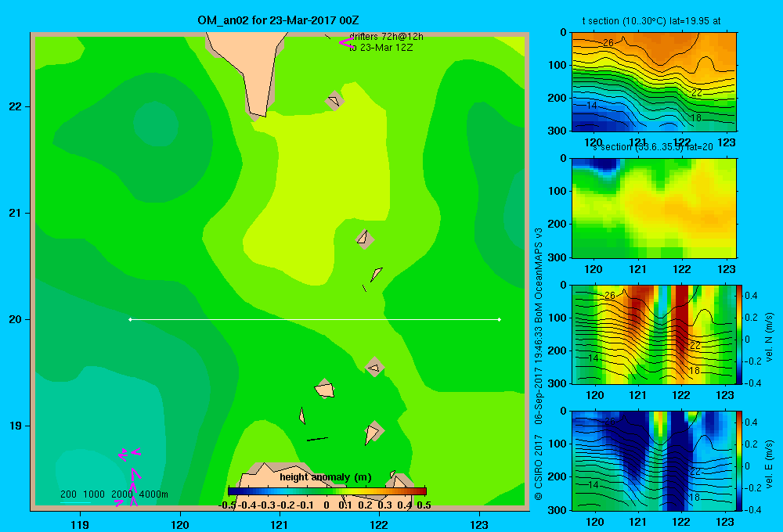783x532 pixels.
Task: Click the height anomaly color bar
Action: tap(327, 491)
